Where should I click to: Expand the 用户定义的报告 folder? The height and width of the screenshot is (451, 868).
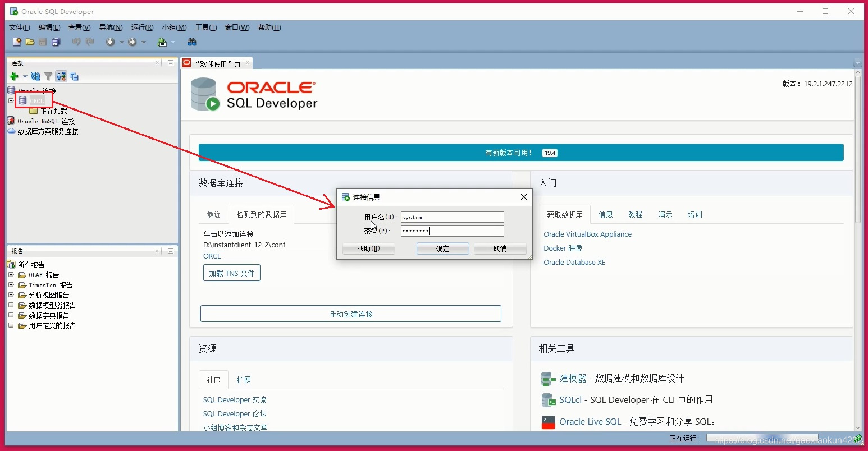[x=11, y=325]
